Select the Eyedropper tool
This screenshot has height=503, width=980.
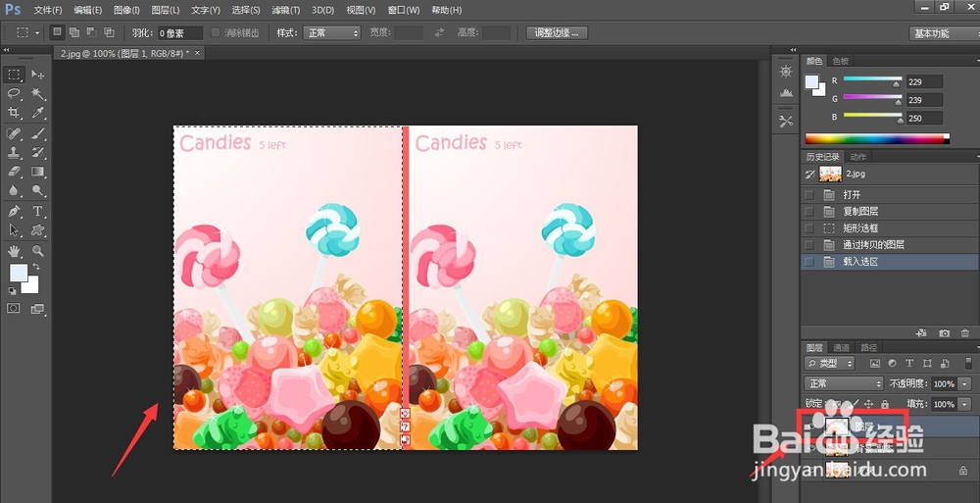pos(37,113)
